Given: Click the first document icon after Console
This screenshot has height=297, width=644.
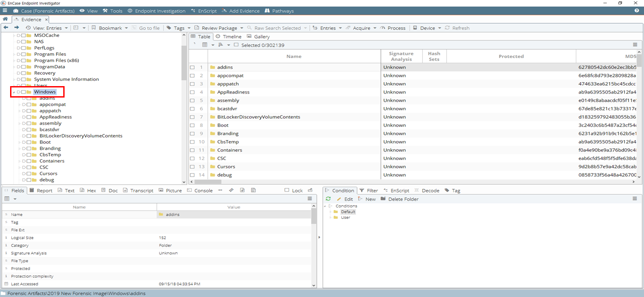Looking at the screenshot, I should click(x=242, y=190).
